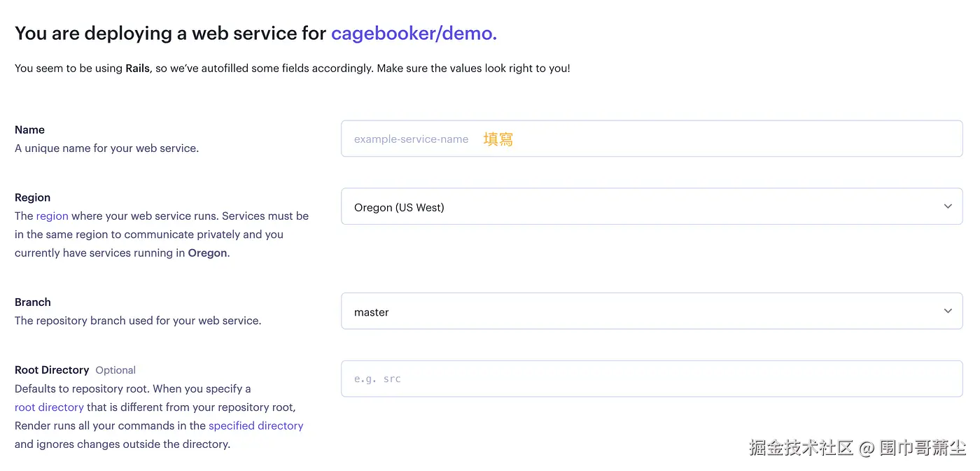Focus the Root Directory input field
Viewport: 980px width, 471px height.
[651, 379]
